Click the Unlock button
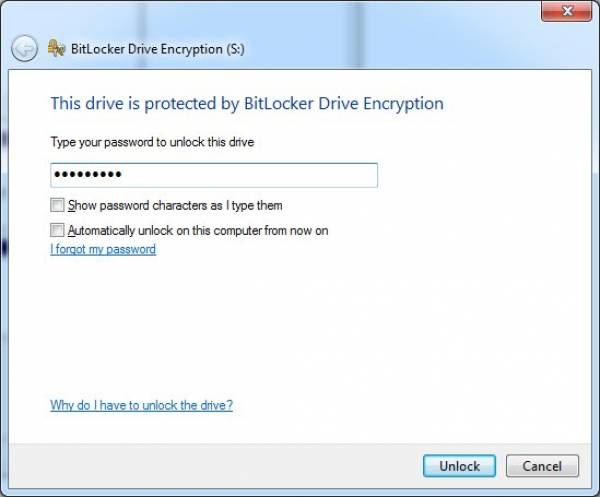 (459, 466)
